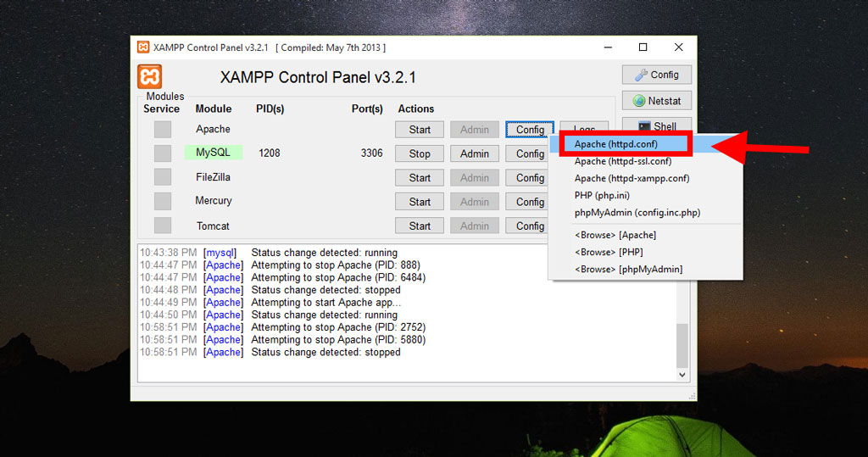The height and width of the screenshot is (457, 868).
Task: Click log line with PID: 5880
Action: (338, 339)
